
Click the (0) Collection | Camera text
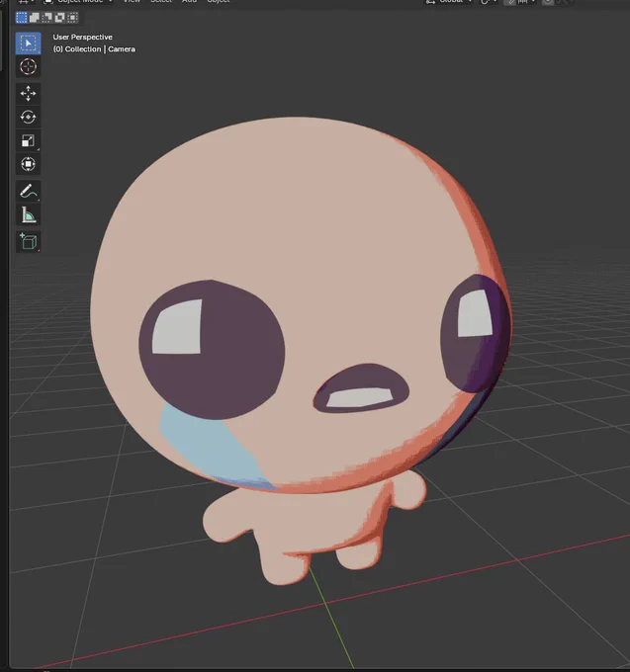pyautogui.click(x=94, y=49)
